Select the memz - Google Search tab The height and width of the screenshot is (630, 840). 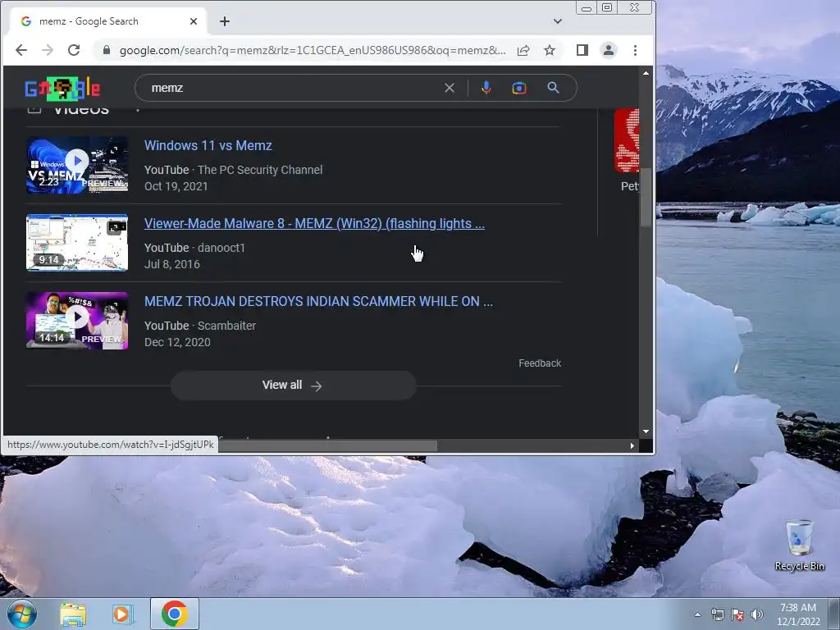[x=109, y=21]
